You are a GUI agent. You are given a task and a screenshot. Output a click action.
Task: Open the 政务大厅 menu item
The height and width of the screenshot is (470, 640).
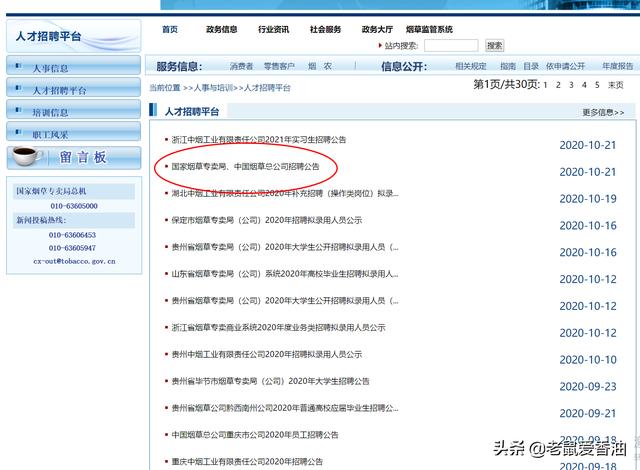377,29
